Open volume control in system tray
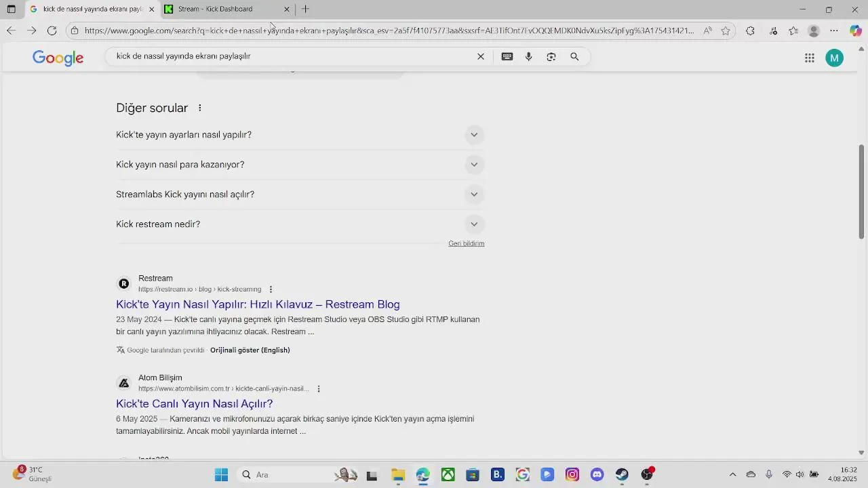This screenshot has height=488, width=868. point(800,474)
